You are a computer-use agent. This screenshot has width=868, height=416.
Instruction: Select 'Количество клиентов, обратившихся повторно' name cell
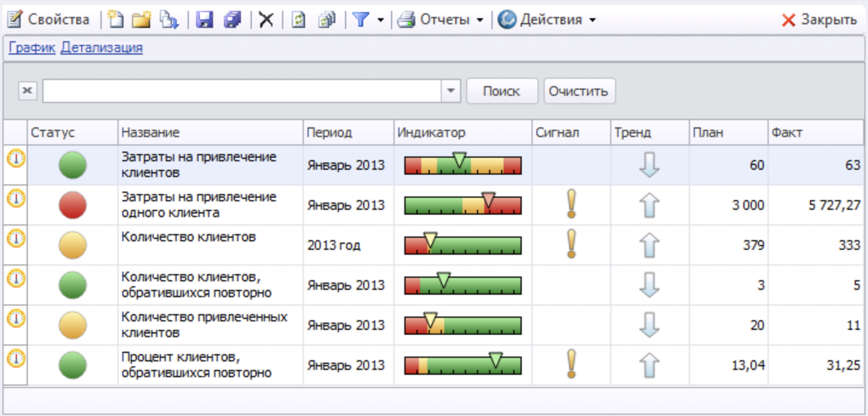[210, 285]
